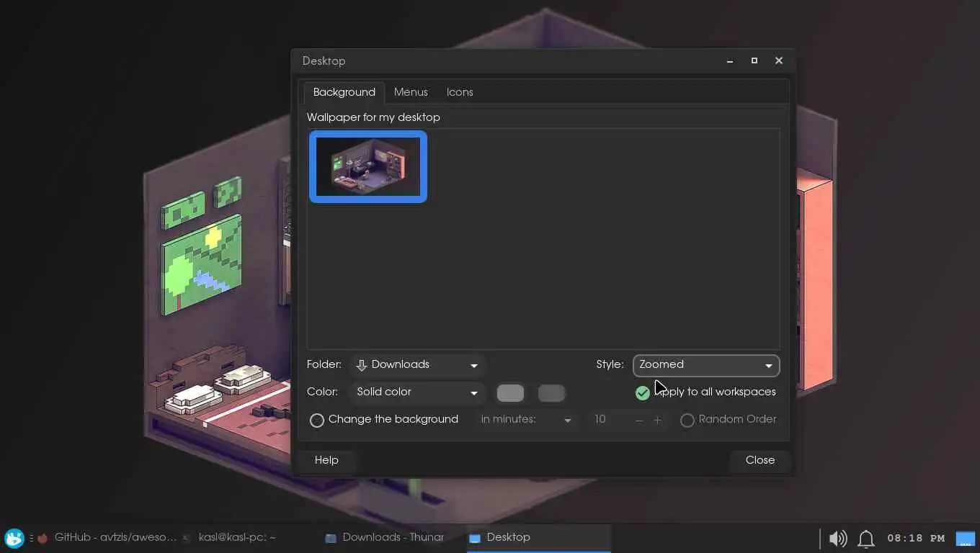Viewport: 980px width, 553px height.
Task: Switch to the Menus tab
Action: pyautogui.click(x=411, y=92)
